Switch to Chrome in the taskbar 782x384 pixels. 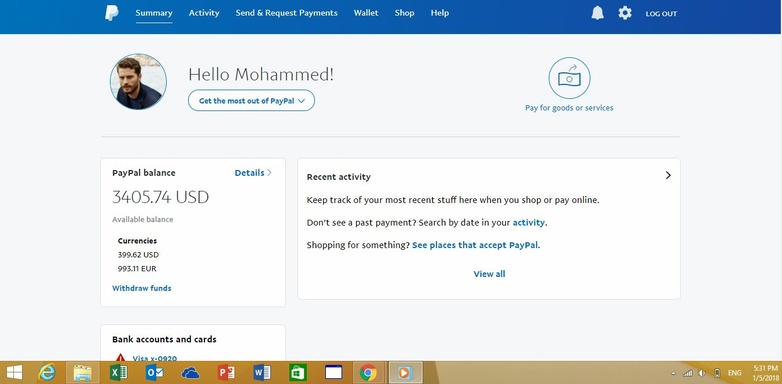point(368,373)
